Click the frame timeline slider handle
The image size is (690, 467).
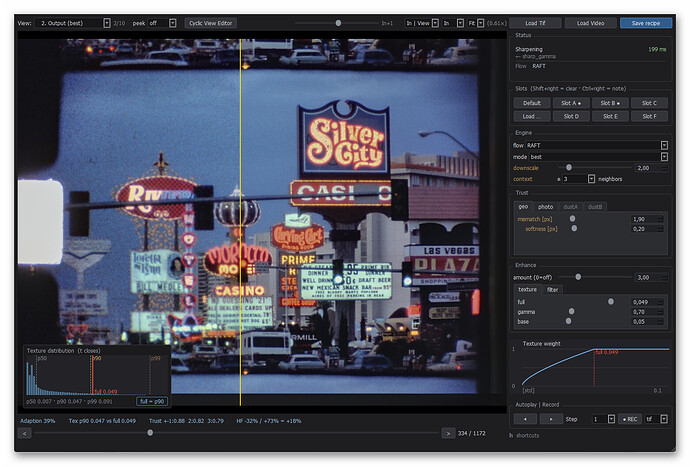point(150,433)
